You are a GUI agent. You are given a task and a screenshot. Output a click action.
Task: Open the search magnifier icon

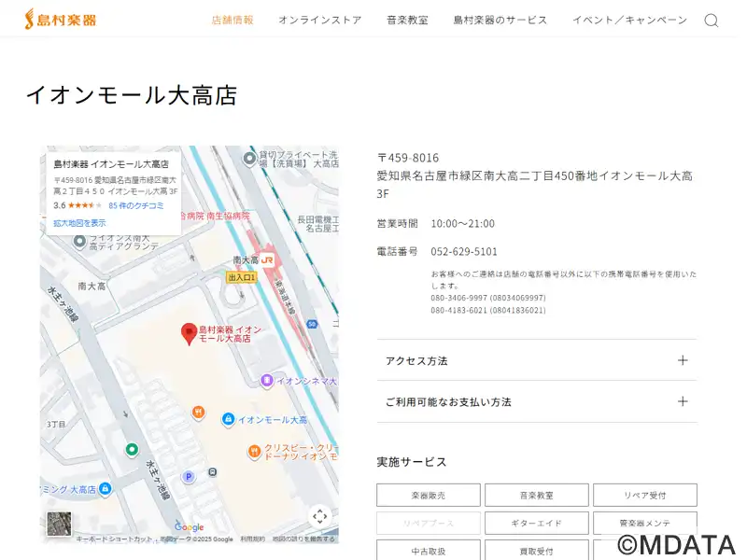[x=711, y=21]
